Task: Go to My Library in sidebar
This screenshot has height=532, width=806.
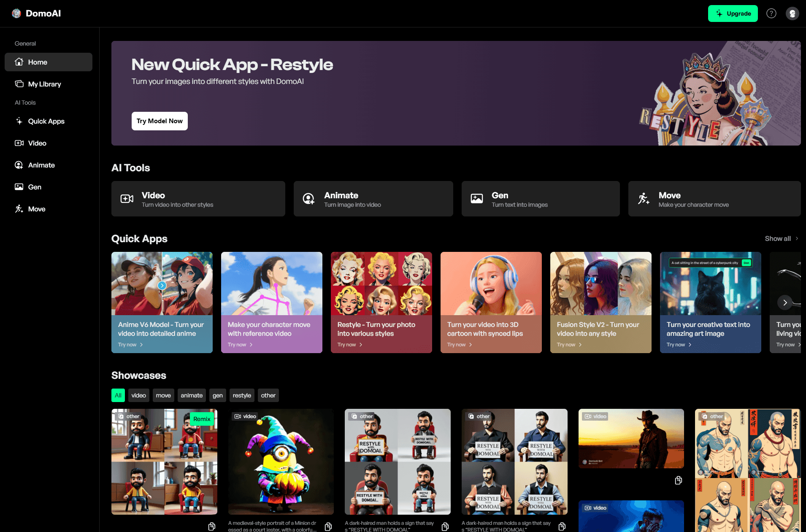Action: [x=49, y=84]
